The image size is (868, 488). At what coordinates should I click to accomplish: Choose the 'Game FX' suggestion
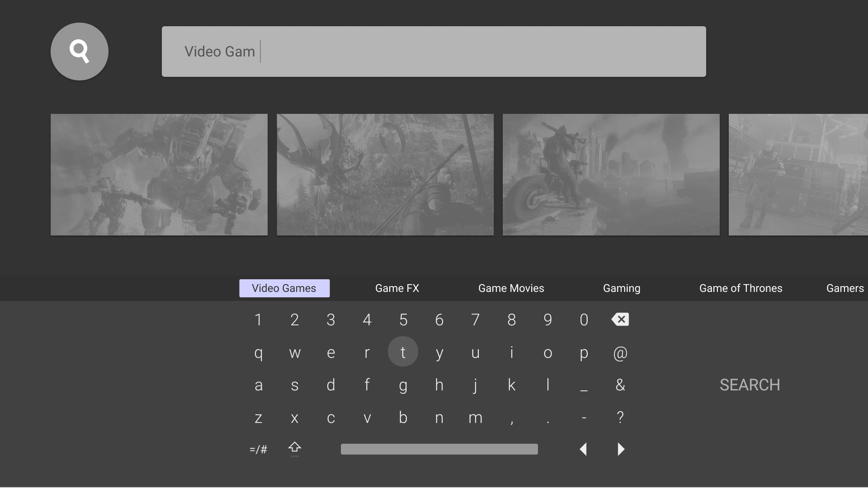coord(397,288)
